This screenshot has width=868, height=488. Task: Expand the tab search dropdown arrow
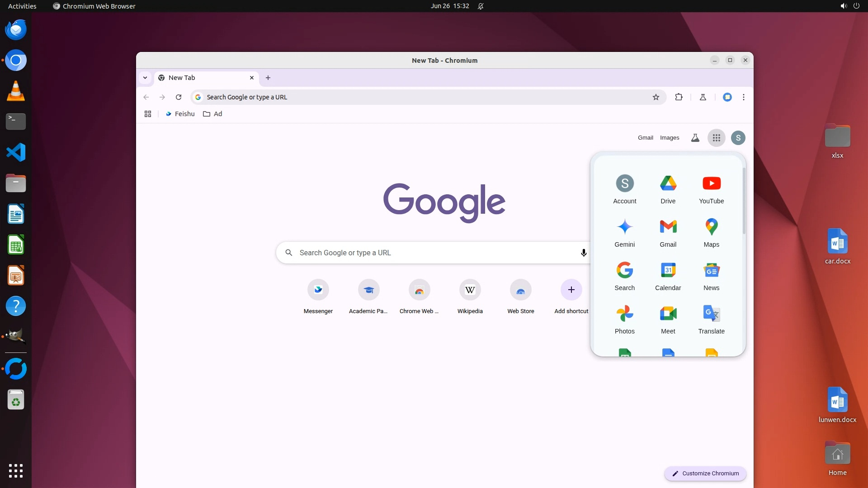pyautogui.click(x=145, y=78)
